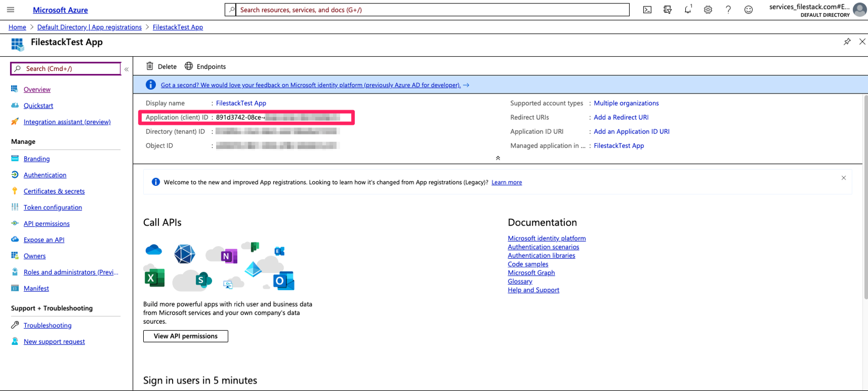Click Add an Application ID URI link
The width and height of the screenshot is (868, 391).
631,131
